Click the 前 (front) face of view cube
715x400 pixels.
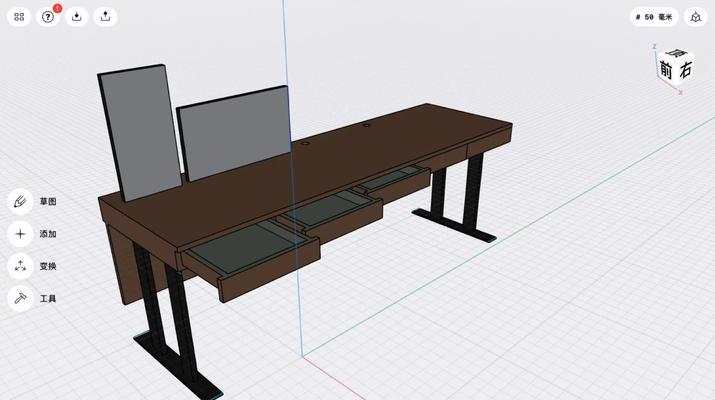point(666,70)
